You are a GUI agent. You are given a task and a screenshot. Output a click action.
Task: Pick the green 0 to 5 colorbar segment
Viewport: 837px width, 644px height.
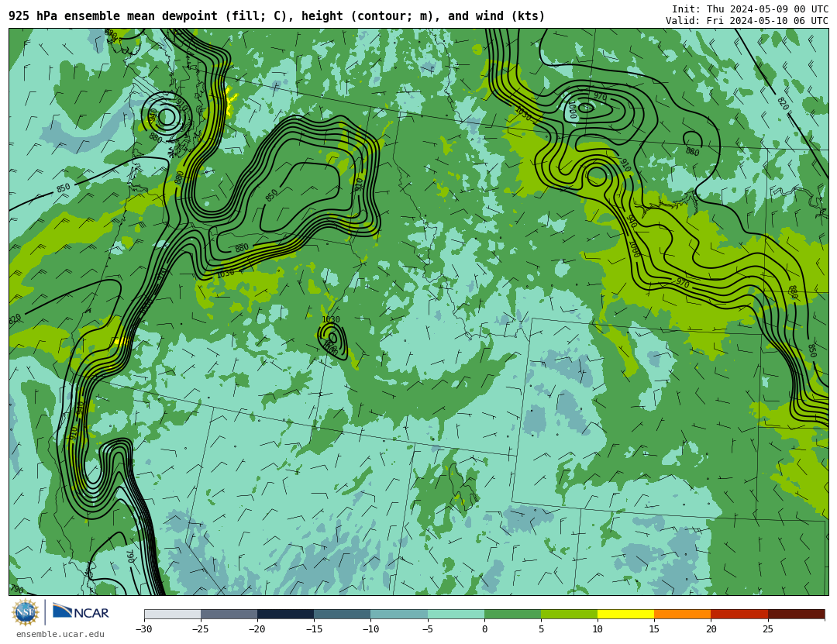(x=512, y=615)
